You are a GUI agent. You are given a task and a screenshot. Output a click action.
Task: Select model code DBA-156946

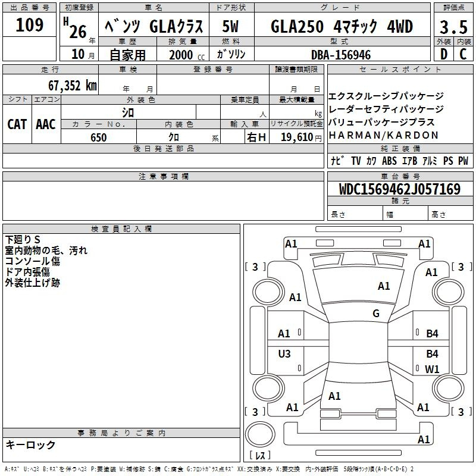point(341,55)
